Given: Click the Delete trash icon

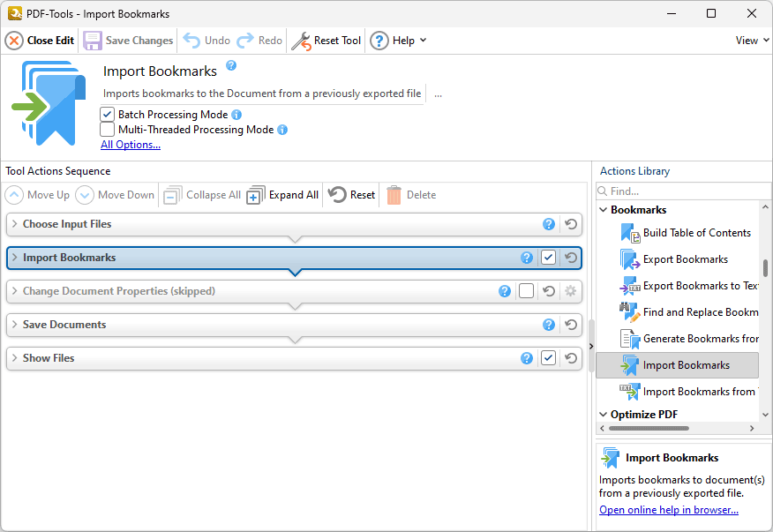Looking at the screenshot, I should pos(394,195).
